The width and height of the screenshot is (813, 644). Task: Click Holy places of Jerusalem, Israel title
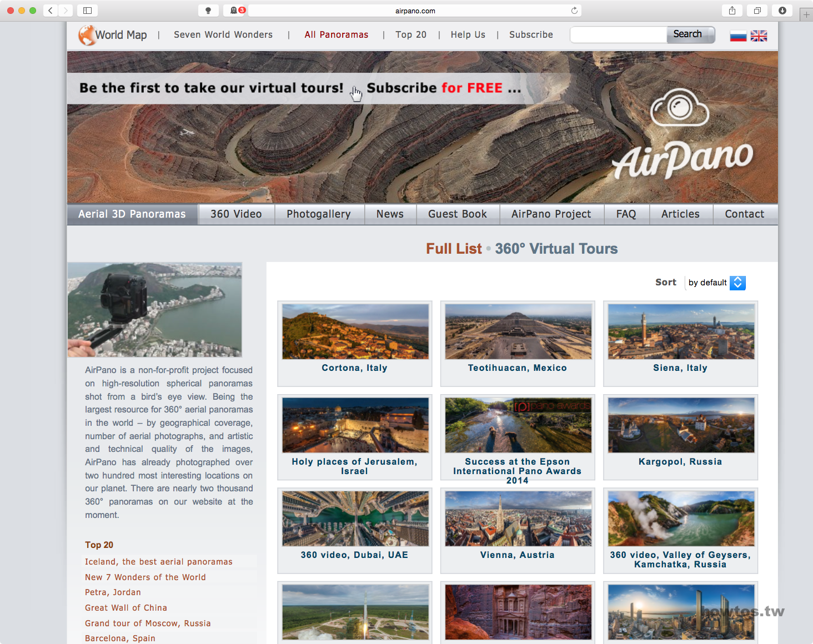[x=354, y=466]
